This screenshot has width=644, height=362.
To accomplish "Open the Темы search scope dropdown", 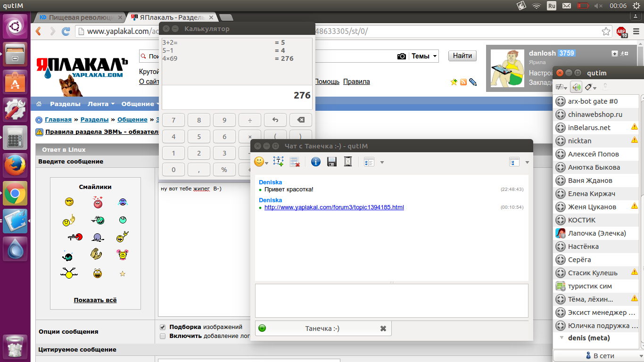I will pos(424,56).
